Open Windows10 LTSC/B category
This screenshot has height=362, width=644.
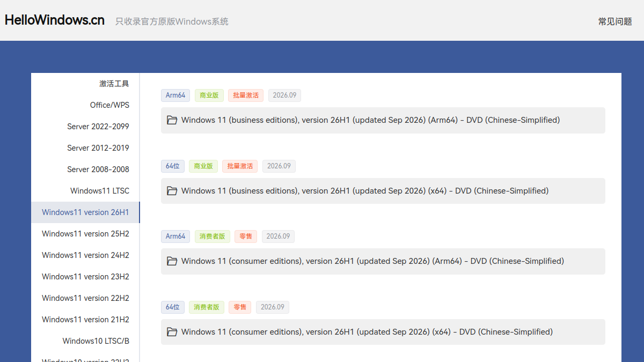click(85, 341)
